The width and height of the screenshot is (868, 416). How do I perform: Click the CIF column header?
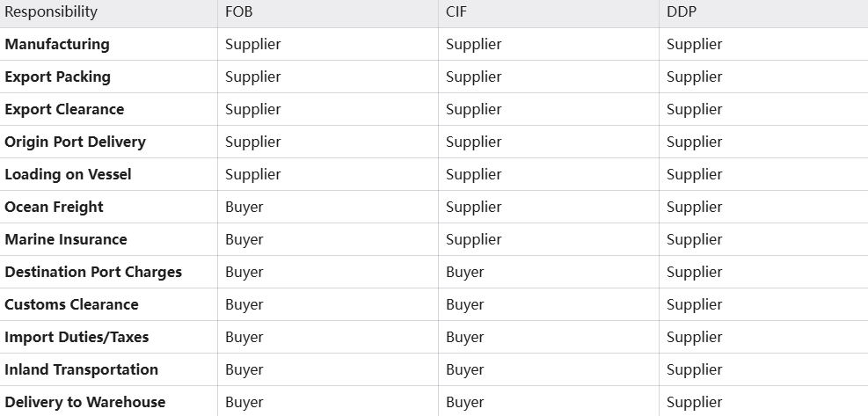[x=456, y=12]
